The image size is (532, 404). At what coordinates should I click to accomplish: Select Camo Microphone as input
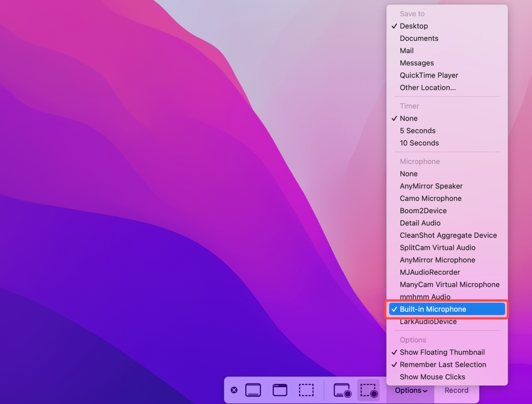(430, 198)
